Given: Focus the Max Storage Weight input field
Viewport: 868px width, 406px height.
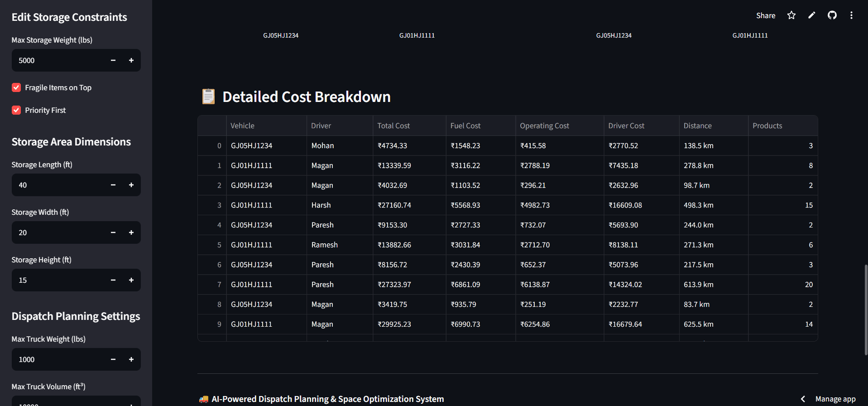Looking at the screenshot, I should point(58,60).
